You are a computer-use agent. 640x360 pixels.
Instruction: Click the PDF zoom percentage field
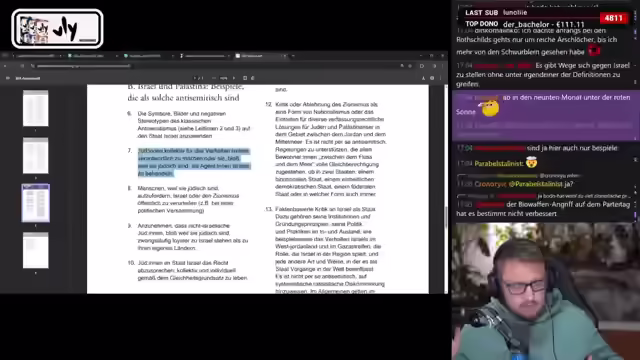point(224,78)
